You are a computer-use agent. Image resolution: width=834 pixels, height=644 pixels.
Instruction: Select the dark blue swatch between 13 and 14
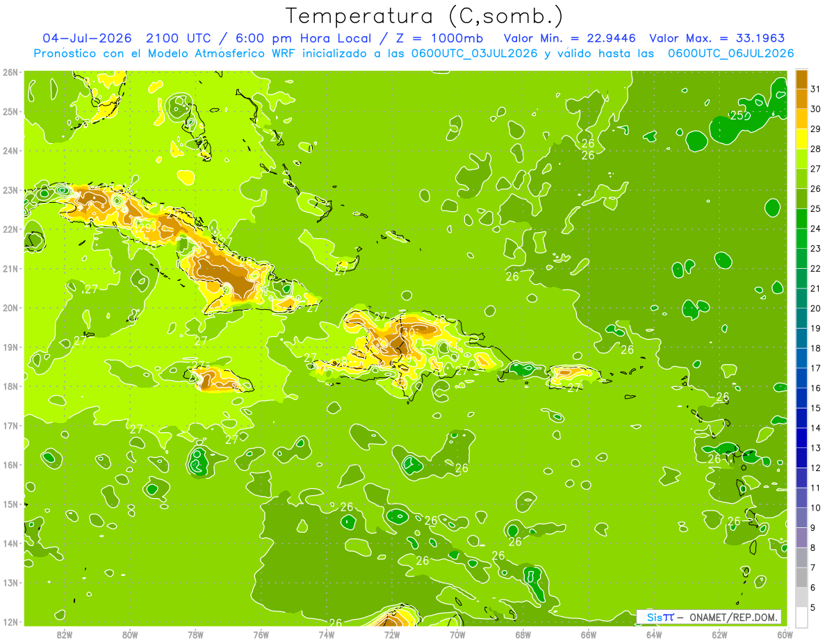click(x=801, y=438)
